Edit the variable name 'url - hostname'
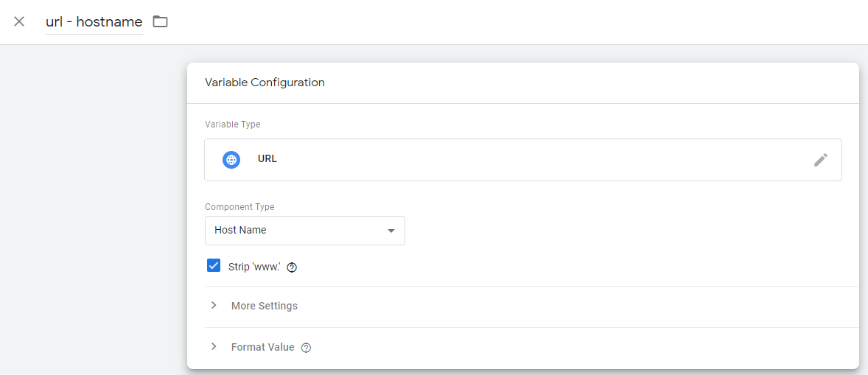This screenshot has width=868, height=375. [x=94, y=22]
